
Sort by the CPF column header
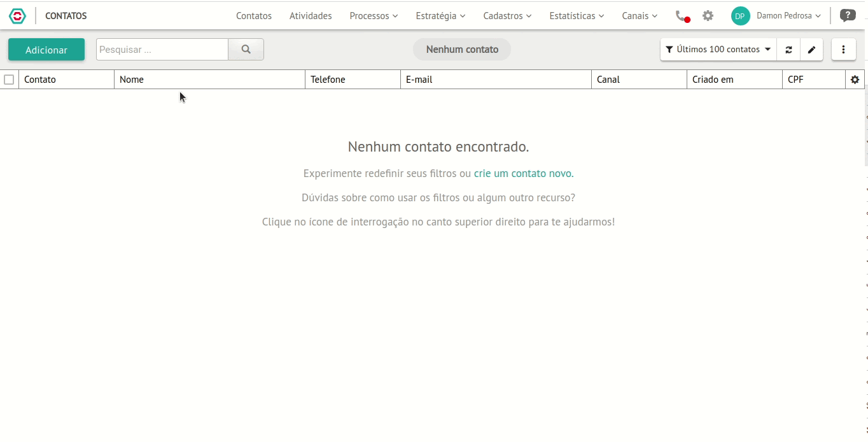click(814, 80)
